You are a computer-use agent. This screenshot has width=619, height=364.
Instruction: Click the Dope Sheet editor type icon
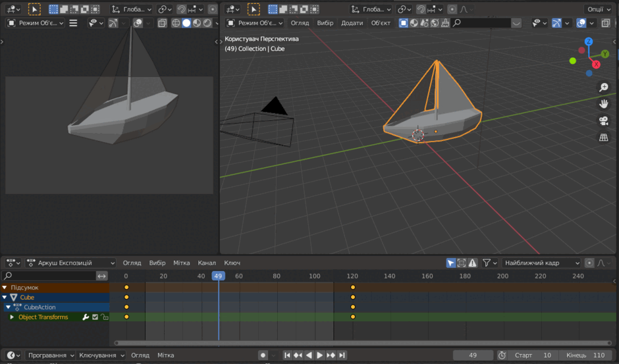(x=13, y=263)
